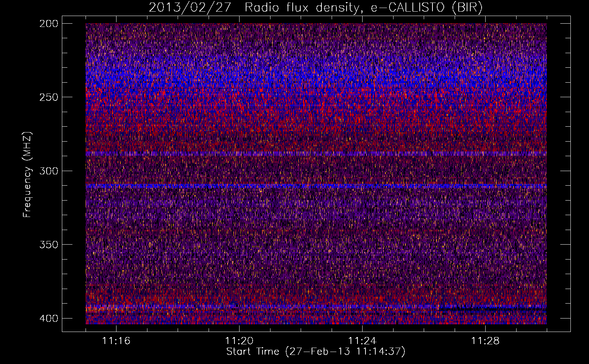Click the bright blue horizontal line near 310 MHz
Image resolution: width=589 pixels, height=364 pixels.
316,186
